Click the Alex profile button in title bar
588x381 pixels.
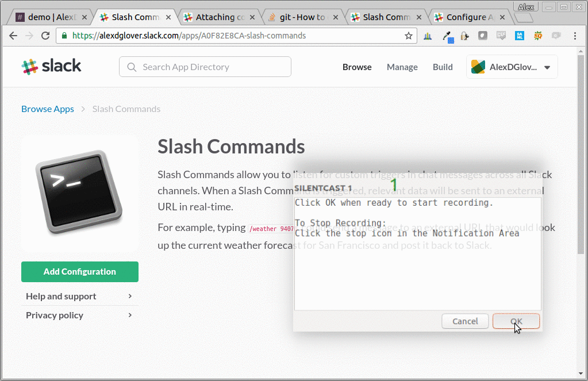(526, 7)
